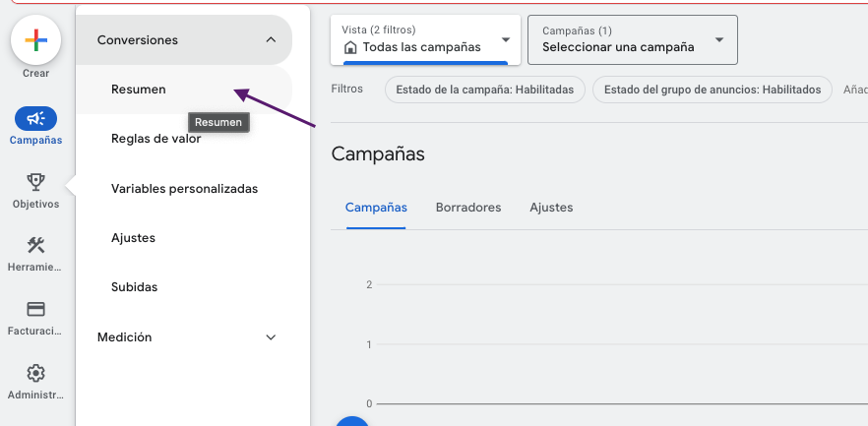Click the chart axis value 2
868x426 pixels.
[x=369, y=285]
